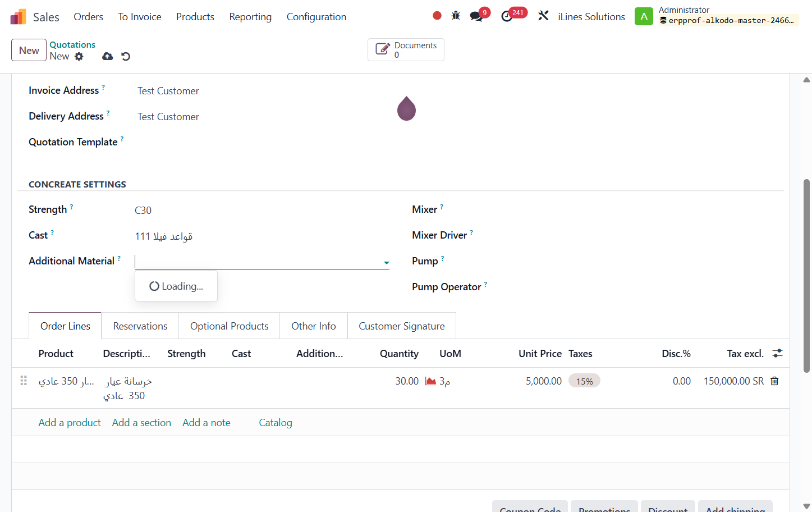Click the red recording dot icon
812x512 pixels.
[x=437, y=16]
